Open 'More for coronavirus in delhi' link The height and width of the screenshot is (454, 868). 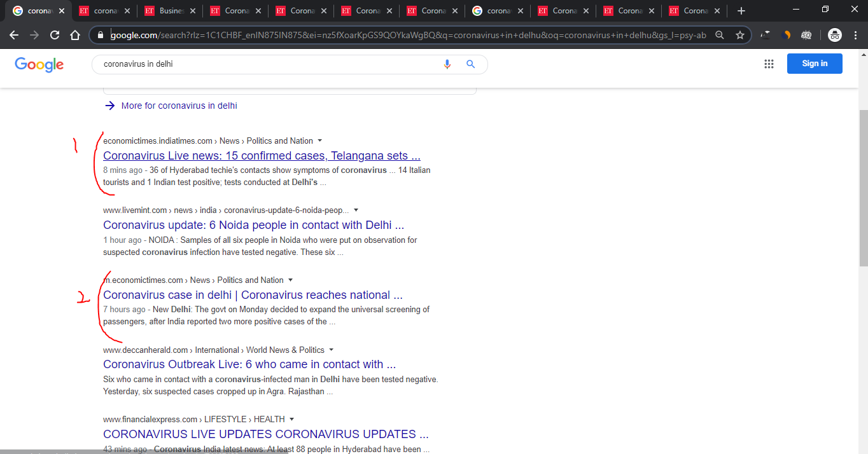(x=171, y=106)
